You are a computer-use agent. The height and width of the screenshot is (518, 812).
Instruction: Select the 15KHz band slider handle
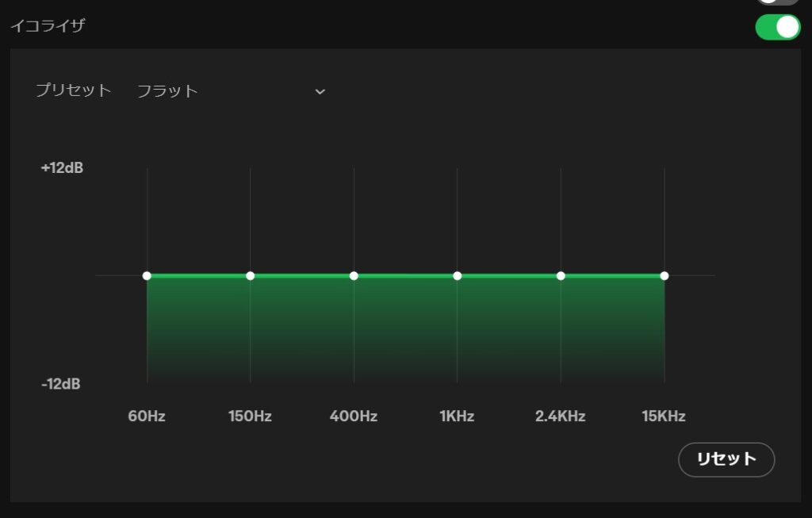(x=665, y=276)
